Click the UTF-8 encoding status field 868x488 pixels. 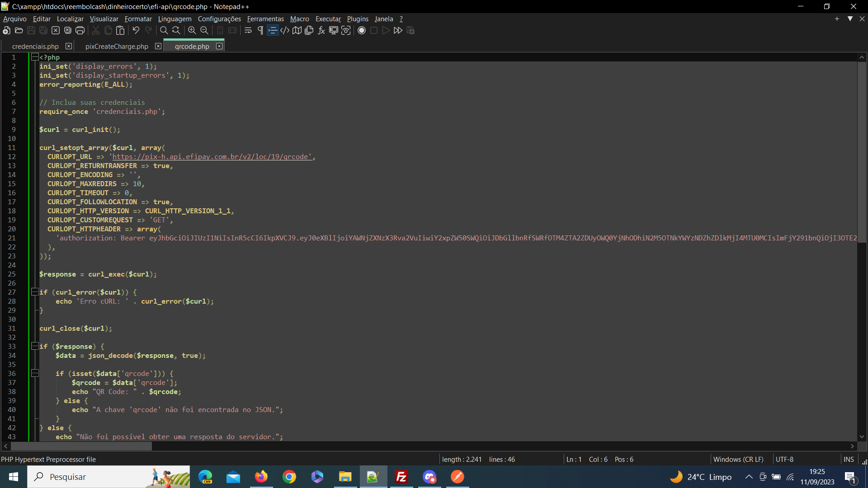(784, 459)
